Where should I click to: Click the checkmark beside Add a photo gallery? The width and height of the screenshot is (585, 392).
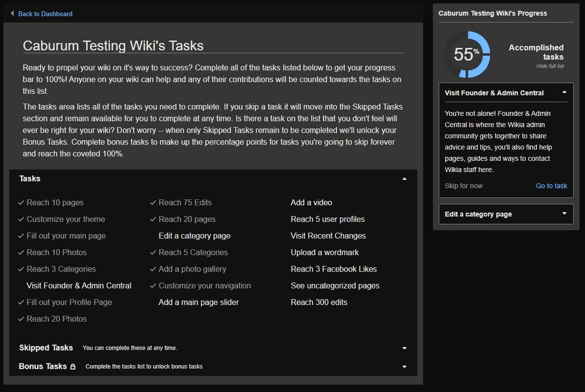(153, 269)
